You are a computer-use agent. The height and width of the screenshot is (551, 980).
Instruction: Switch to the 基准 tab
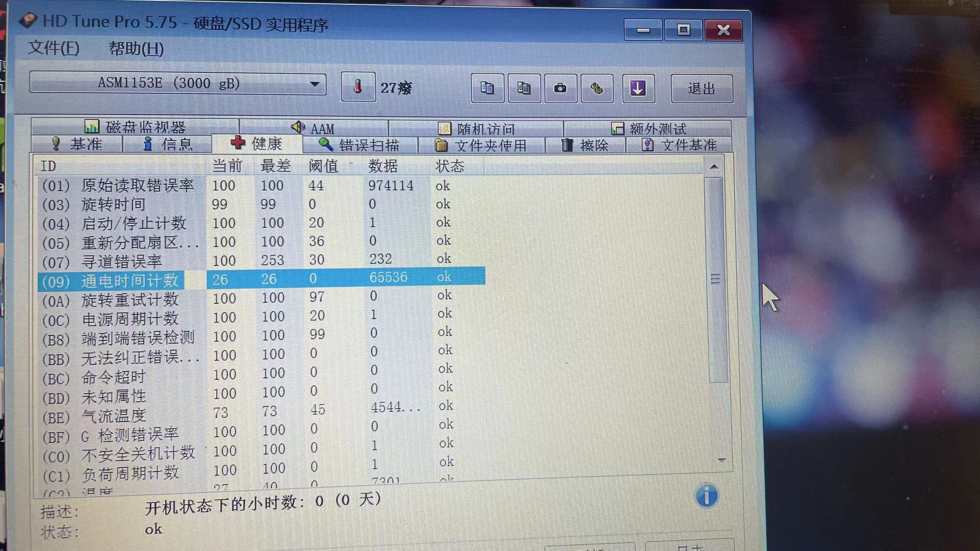pyautogui.click(x=77, y=143)
